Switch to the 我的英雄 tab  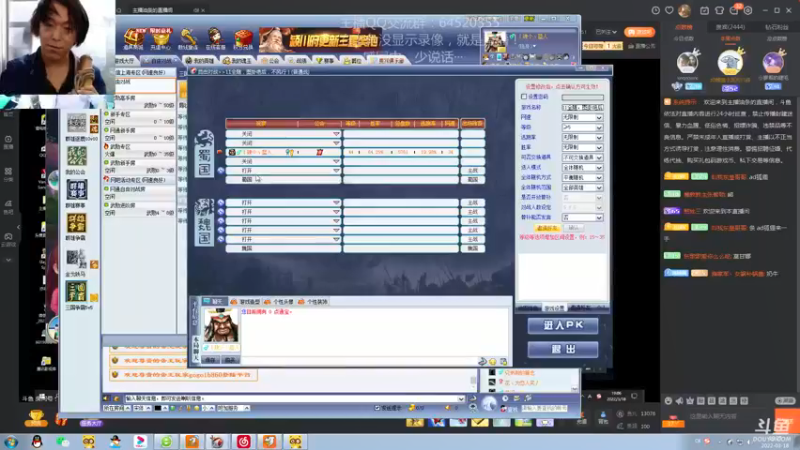[199, 61]
